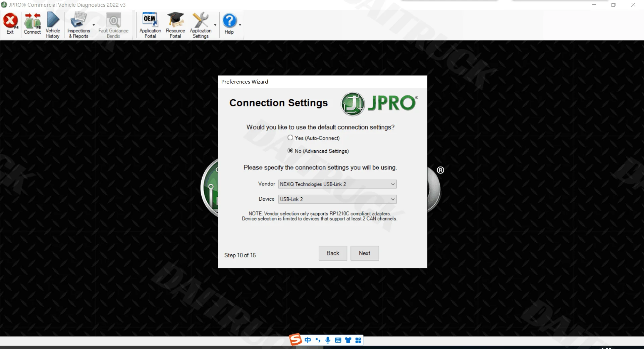Go Back to the previous wizard step
This screenshot has width=644, height=349.
333,253
